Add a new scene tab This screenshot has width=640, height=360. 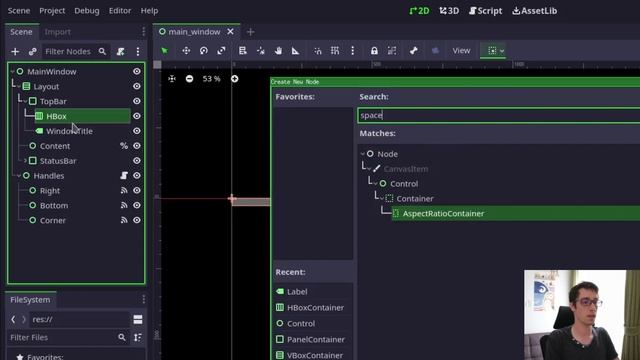tap(251, 32)
